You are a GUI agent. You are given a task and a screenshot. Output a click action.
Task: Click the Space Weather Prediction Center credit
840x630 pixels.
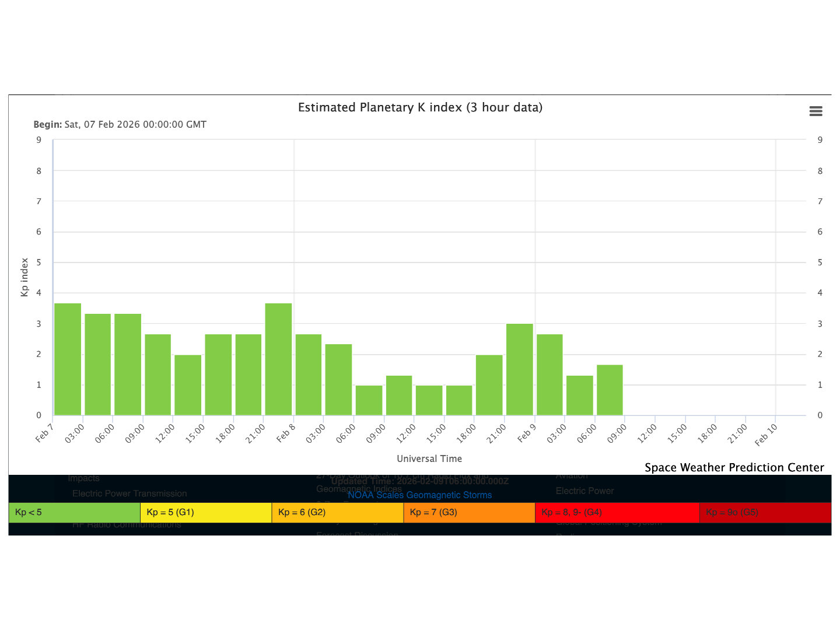(734, 468)
